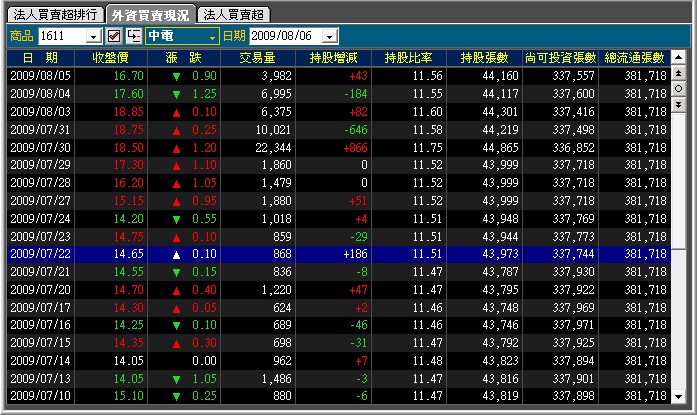Viewport: 697px width, 415px height.
Task: Click the page-down double arrow icon
Action: point(678,105)
